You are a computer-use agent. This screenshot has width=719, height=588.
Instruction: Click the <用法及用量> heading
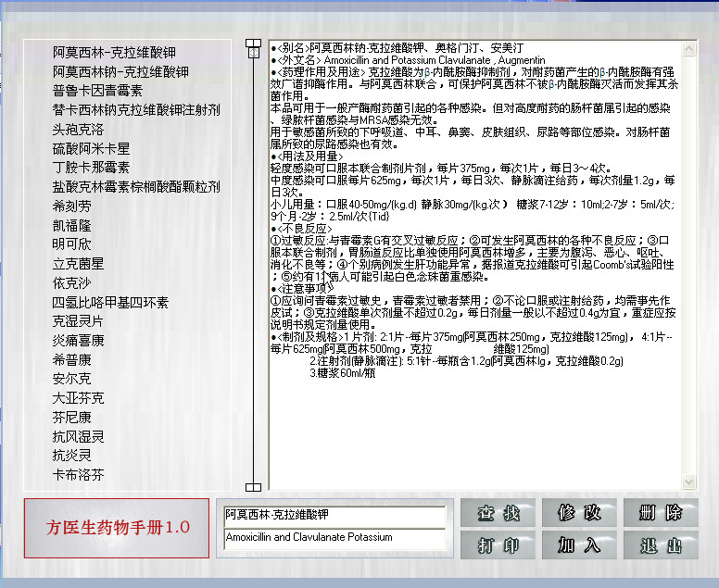pos(310,156)
